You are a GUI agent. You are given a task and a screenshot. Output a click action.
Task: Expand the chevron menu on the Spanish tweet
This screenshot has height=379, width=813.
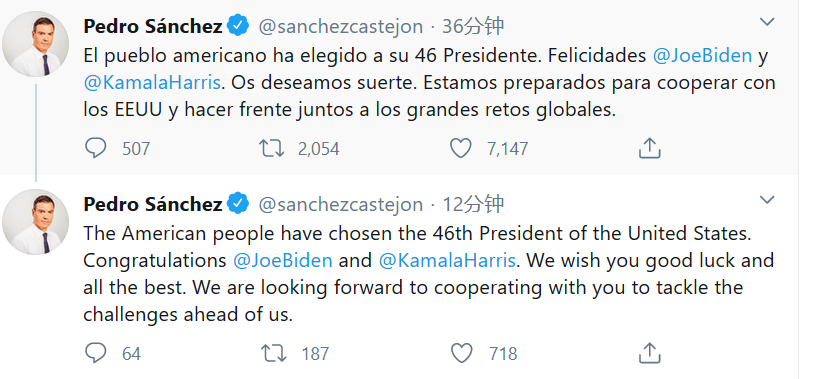tap(767, 22)
